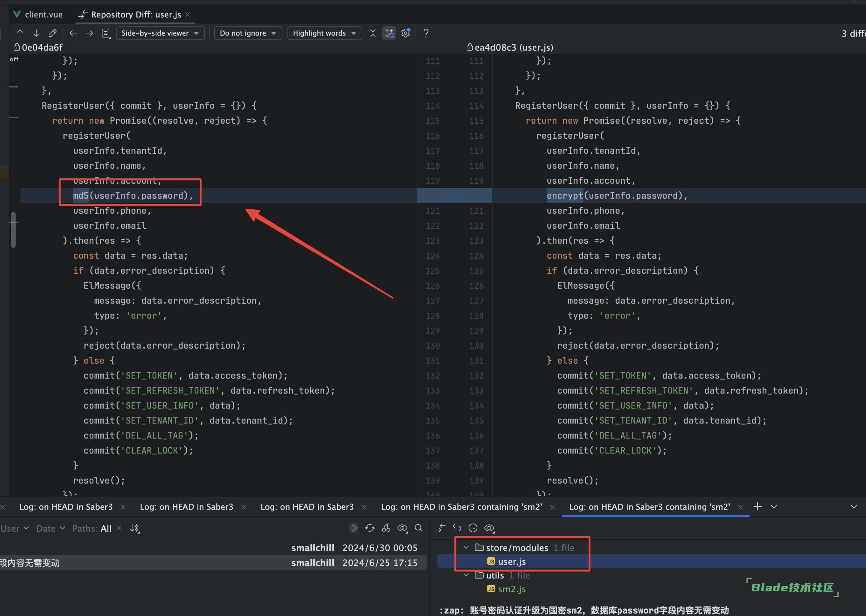Close the active 'sm2' Log tab

(740, 507)
